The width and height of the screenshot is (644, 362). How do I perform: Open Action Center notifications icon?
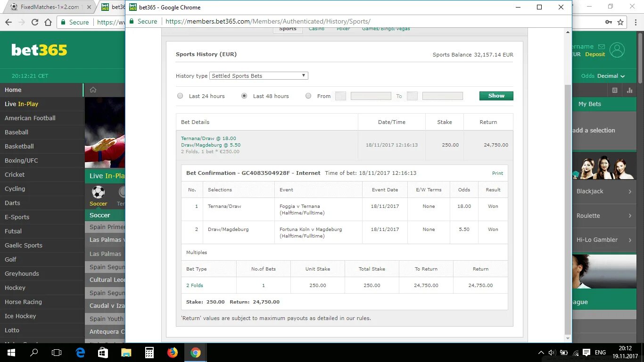click(586, 353)
